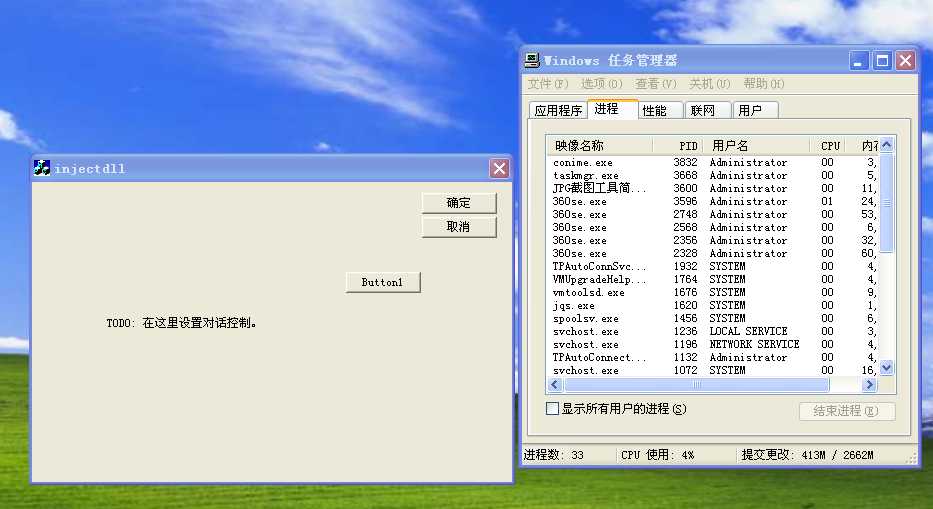
Task: Select the TPAutoConnSvc... process row
Action: coord(713,267)
